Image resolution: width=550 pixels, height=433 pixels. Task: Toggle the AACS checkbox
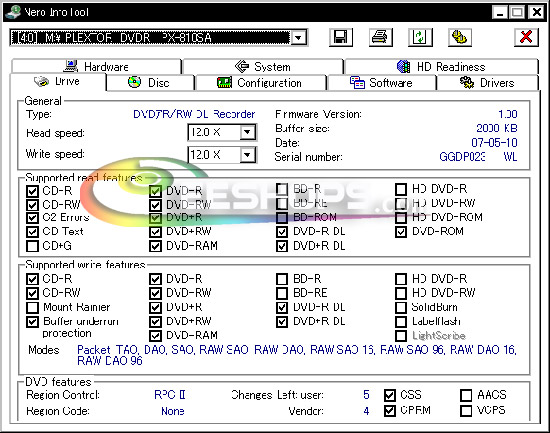point(466,395)
